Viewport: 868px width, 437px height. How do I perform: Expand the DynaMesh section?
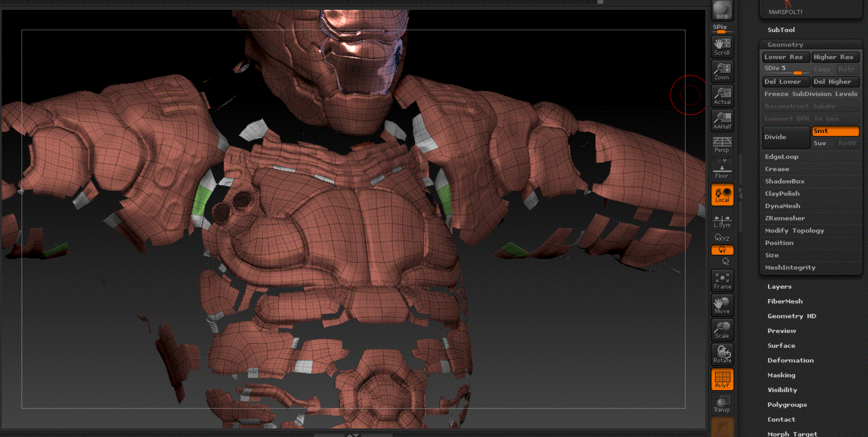click(782, 206)
